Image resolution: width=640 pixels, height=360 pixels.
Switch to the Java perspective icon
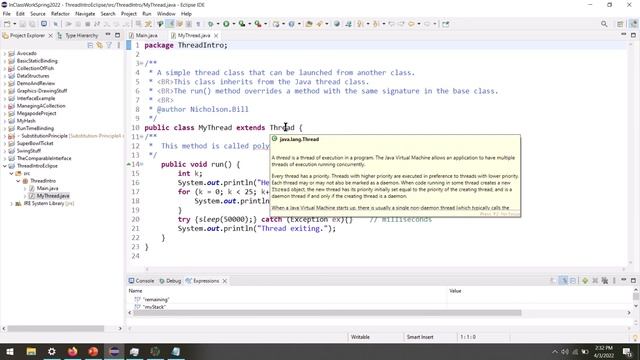(x=633, y=24)
